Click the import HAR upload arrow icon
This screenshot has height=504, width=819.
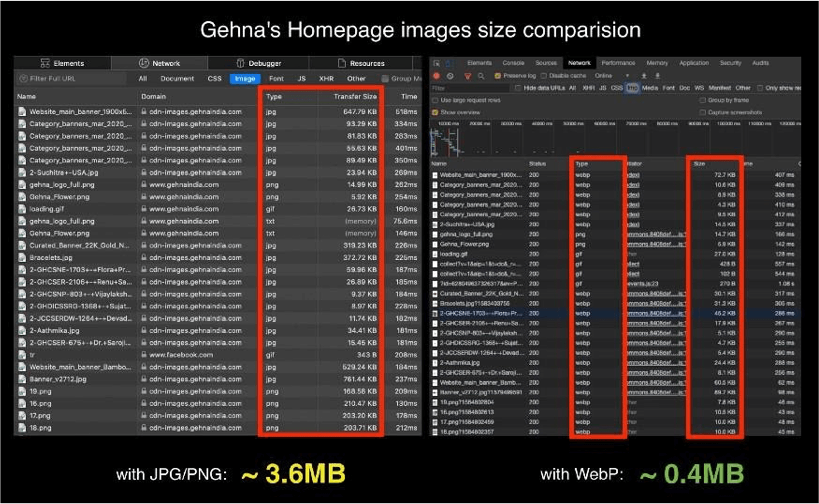[x=644, y=76]
